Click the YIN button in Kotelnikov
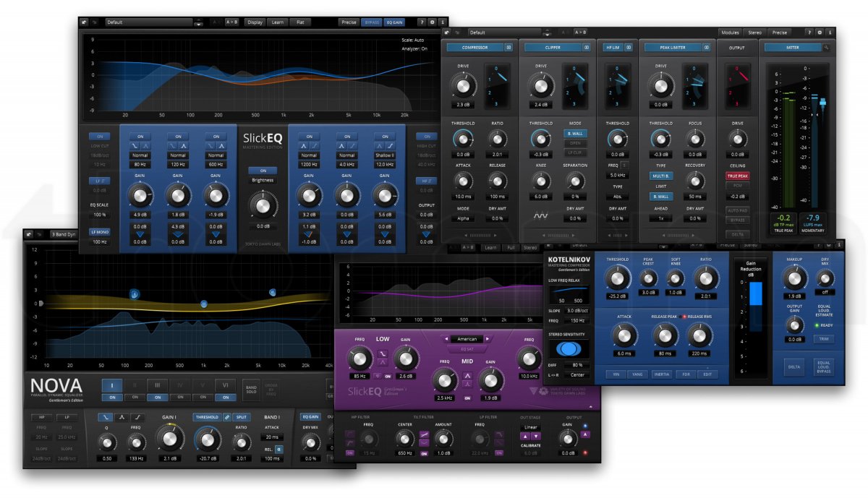868x498 pixels. point(616,374)
